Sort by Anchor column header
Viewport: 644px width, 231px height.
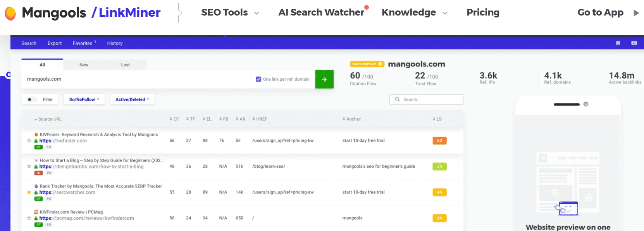351,119
